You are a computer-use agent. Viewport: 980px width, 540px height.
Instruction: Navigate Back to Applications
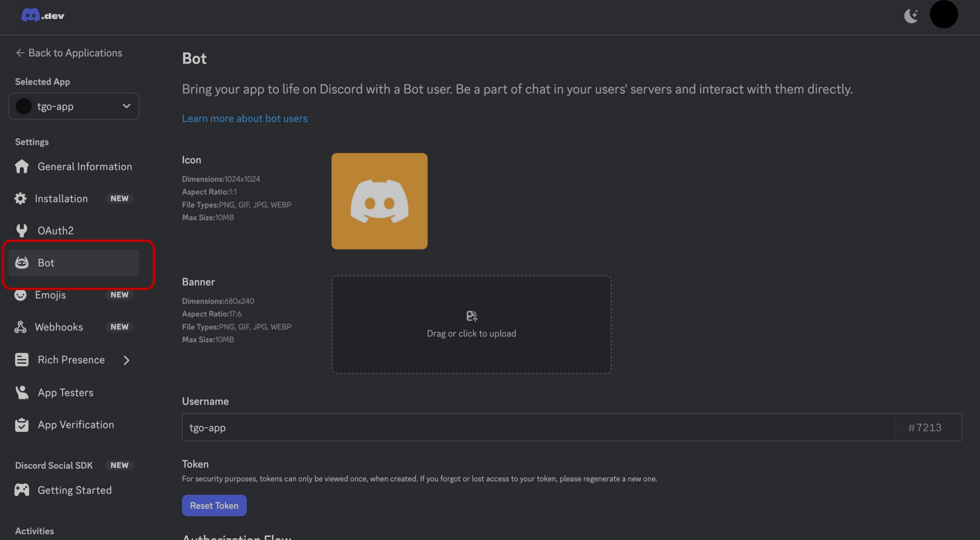tap(69, 53)
